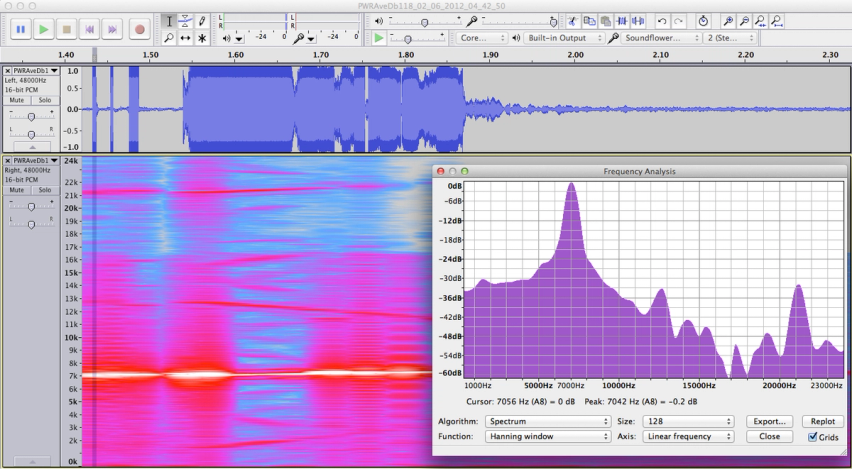The image size is (852, 469).
Task: Open the 2 (Stereo) channels dropdown
Action: (730, 38)
